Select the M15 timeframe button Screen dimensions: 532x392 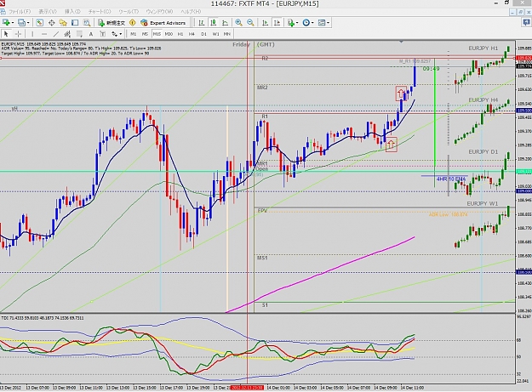(157, 34)
